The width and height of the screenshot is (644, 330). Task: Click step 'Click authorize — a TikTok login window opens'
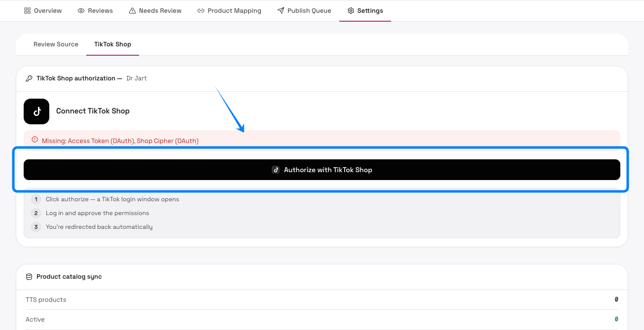coord(112,199)
